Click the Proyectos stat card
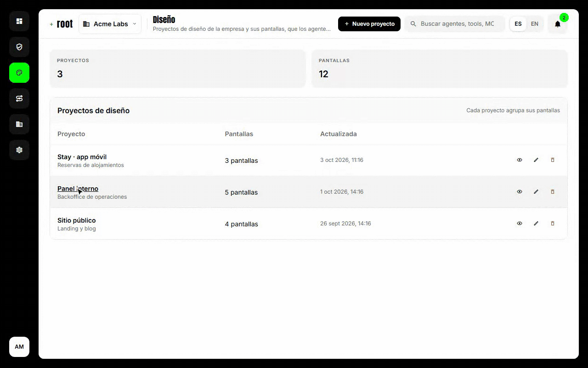This screenshot has width=588, height=368. (x=177, y=69)
